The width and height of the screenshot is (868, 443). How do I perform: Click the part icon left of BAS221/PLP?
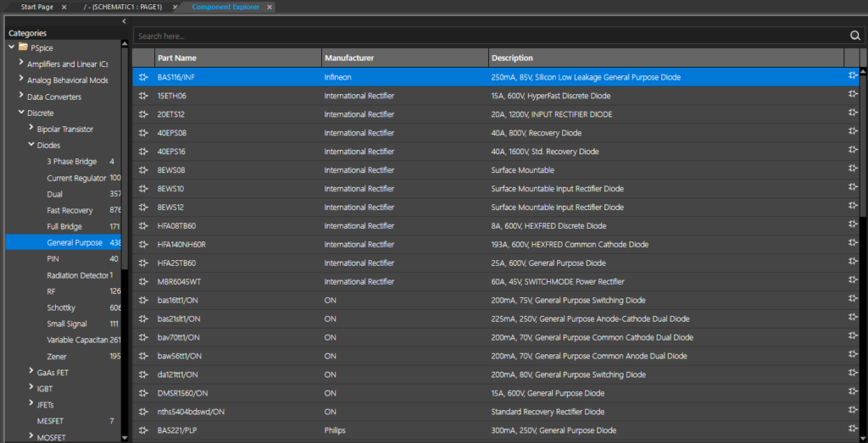point(143,430)
